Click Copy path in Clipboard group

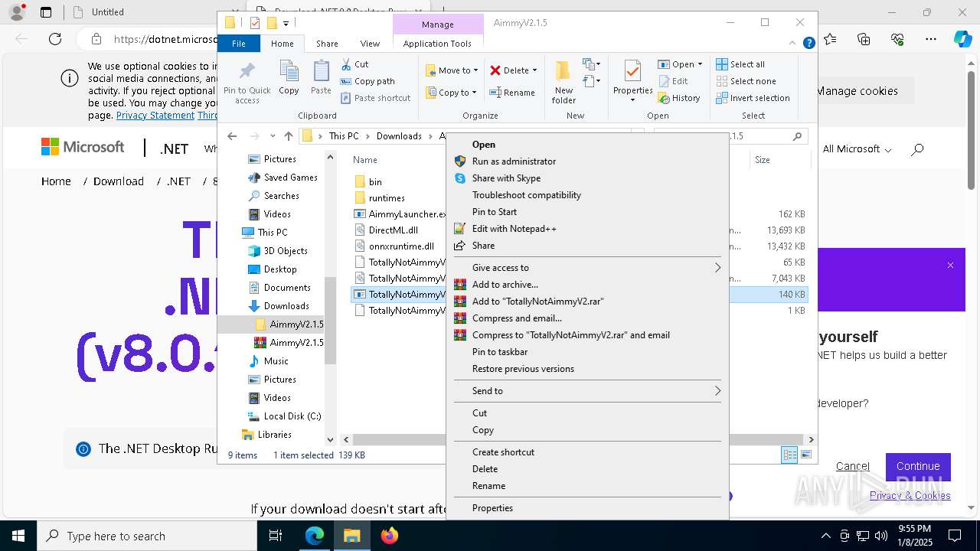tap(367, 81)
